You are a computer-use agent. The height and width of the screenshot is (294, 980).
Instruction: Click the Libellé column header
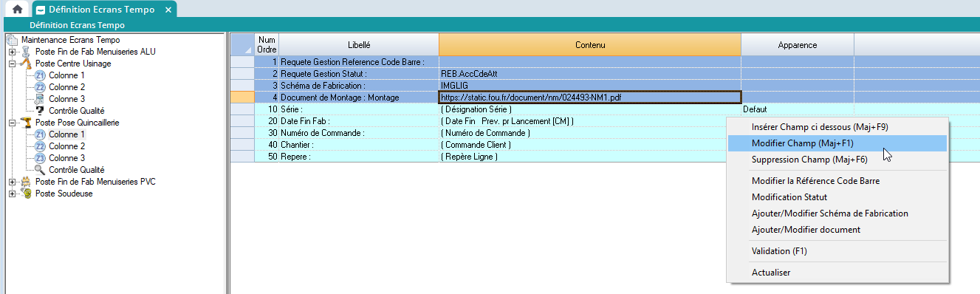(x=359, y=44)
